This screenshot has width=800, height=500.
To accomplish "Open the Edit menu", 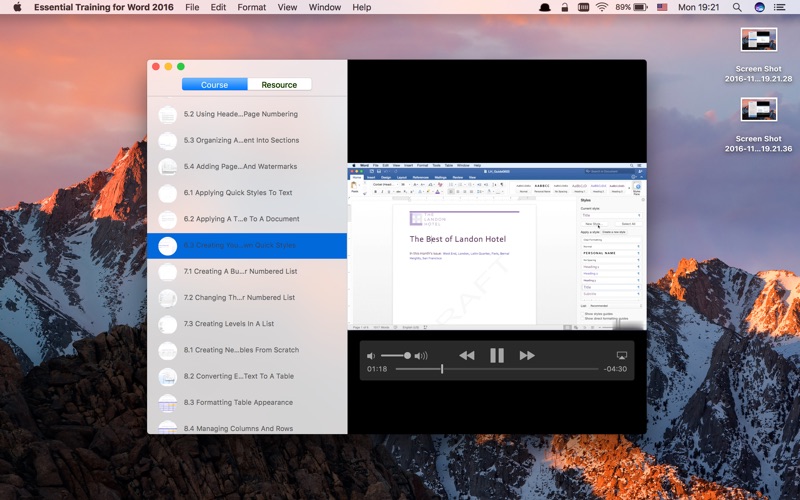I will coord(218,7).
